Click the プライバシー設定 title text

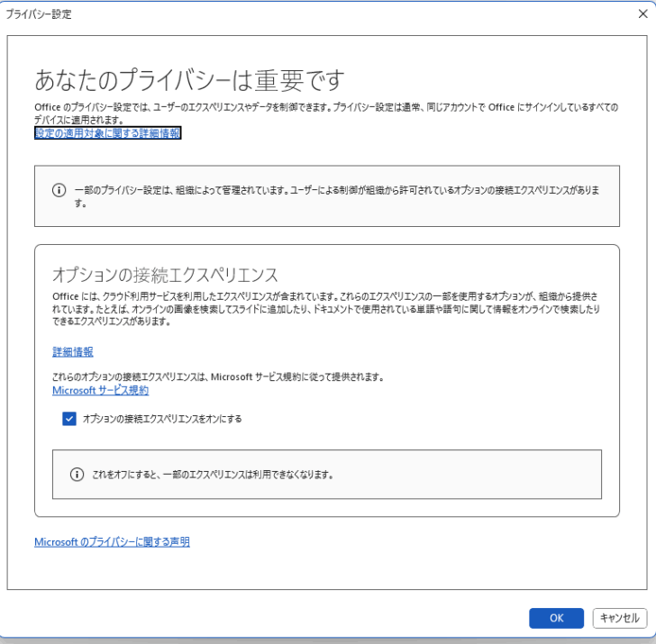pos(39,14)
